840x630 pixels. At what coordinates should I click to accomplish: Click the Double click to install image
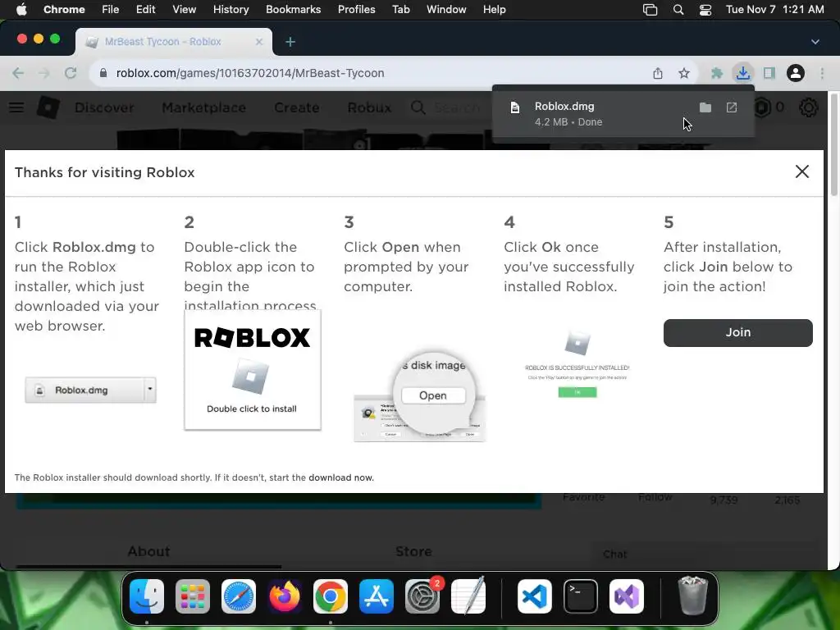[253, 370]
